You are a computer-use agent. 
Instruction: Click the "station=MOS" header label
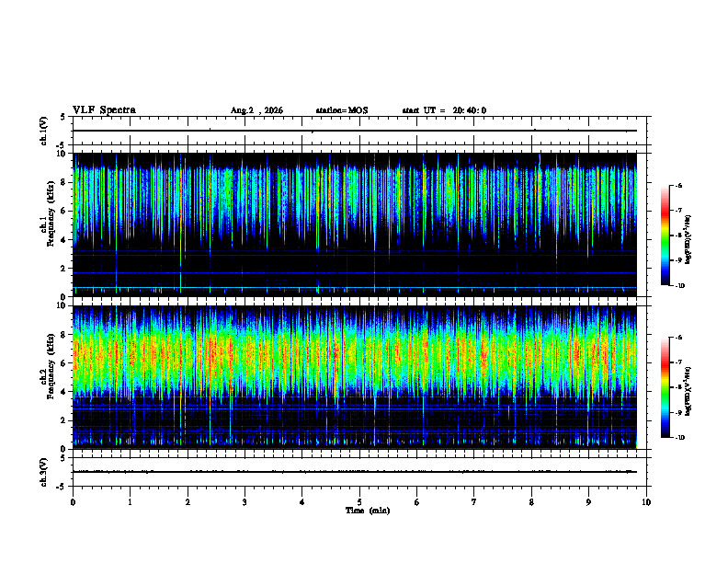tap(342, 110)
